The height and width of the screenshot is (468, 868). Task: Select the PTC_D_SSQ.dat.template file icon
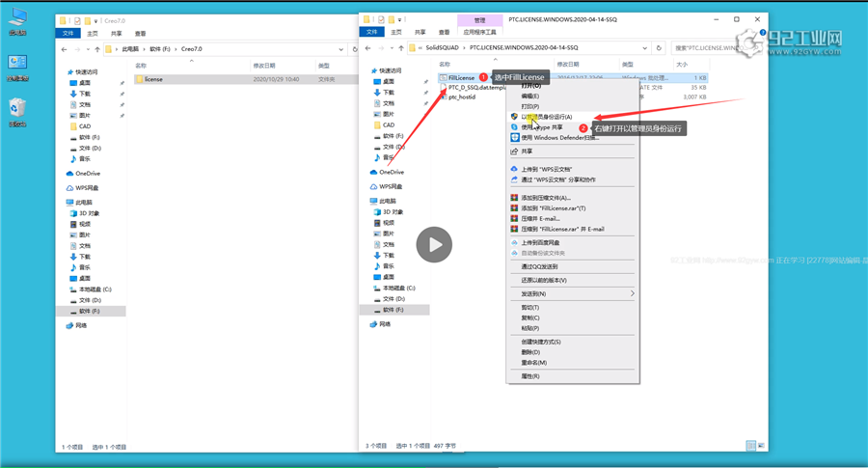coord(443,88)
